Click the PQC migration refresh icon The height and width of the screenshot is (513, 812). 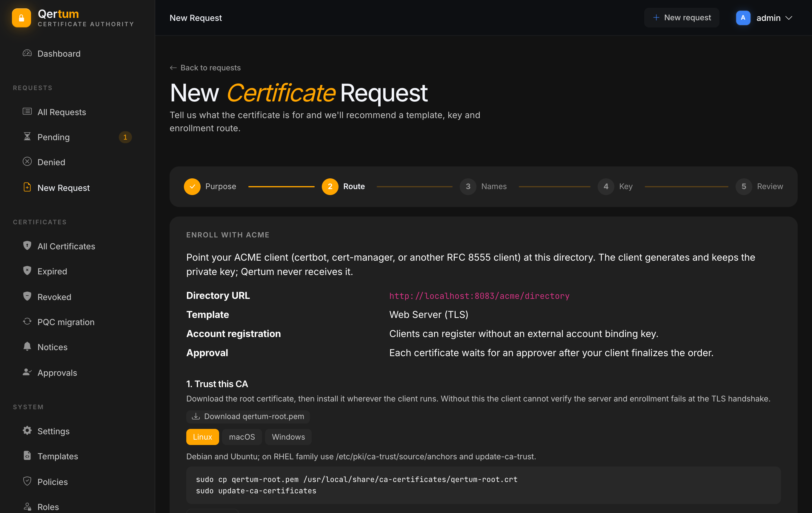click(x=27, y=321)
